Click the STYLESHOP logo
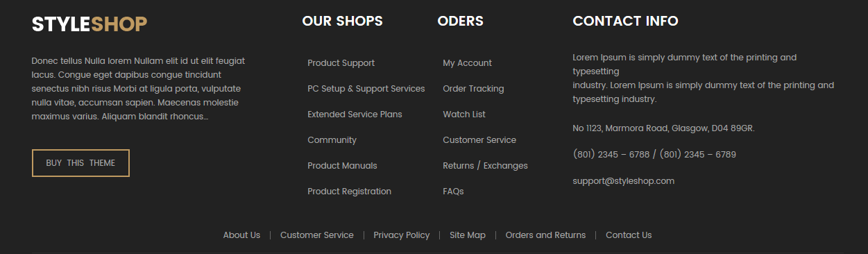The height and width of the screenshot is (254, 868). (90, 24)
